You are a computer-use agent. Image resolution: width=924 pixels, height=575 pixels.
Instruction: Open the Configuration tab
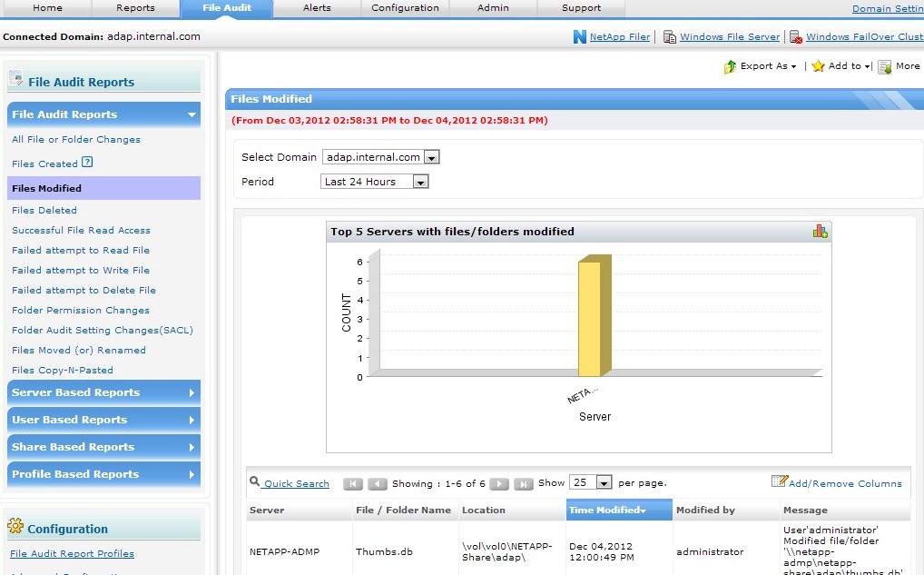click(405, 8)
